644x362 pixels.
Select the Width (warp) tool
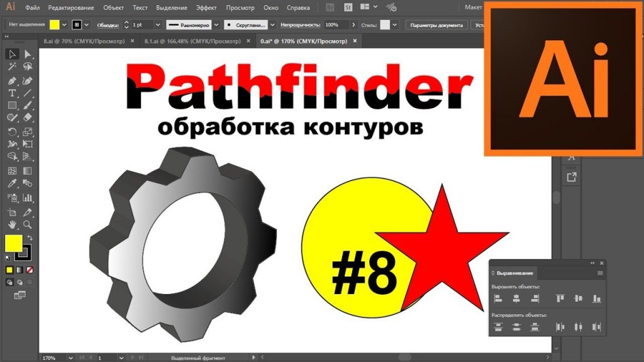pyautogui.click(x=12, y=144)
